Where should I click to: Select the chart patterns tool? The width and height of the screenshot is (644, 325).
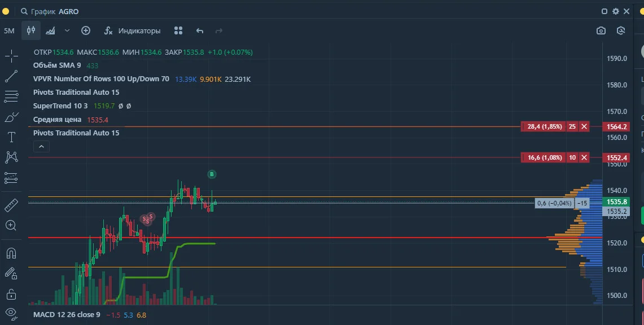[11, 157]
